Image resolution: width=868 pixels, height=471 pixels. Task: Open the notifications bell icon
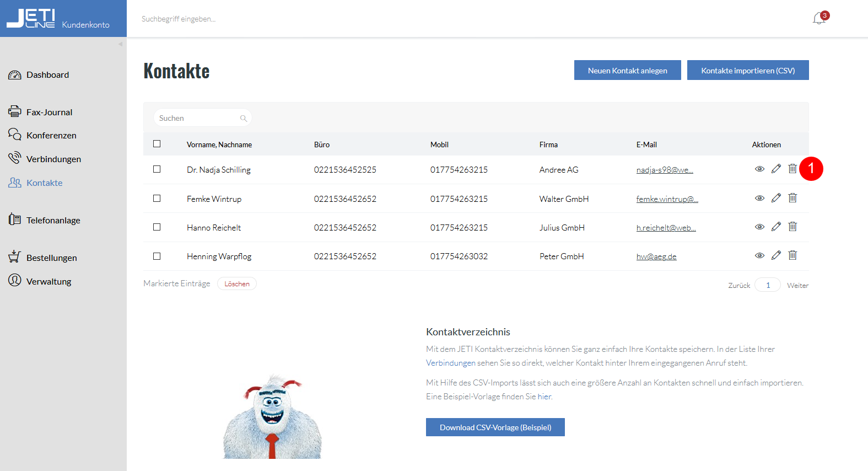pyautogui.click(x=820, y=18)
